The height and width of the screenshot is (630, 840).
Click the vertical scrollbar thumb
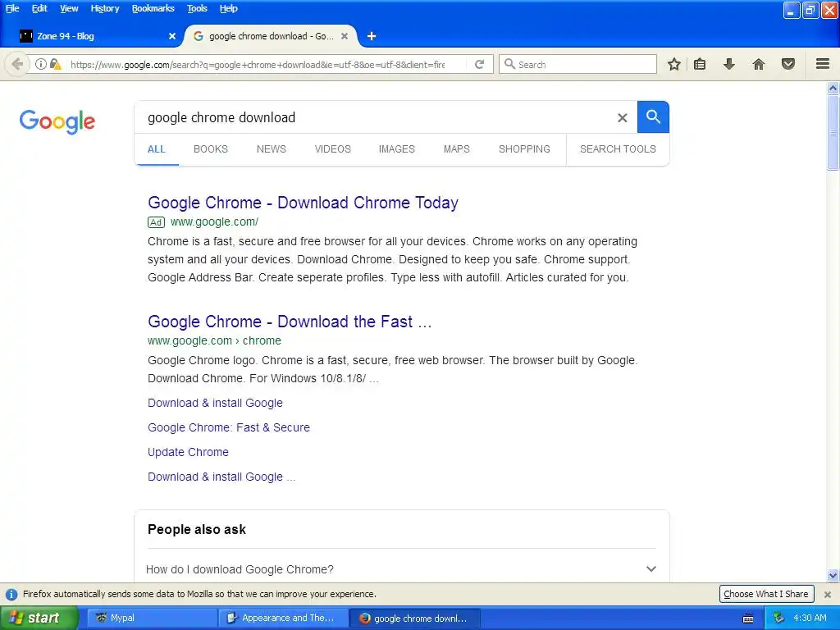pos(833,132)
